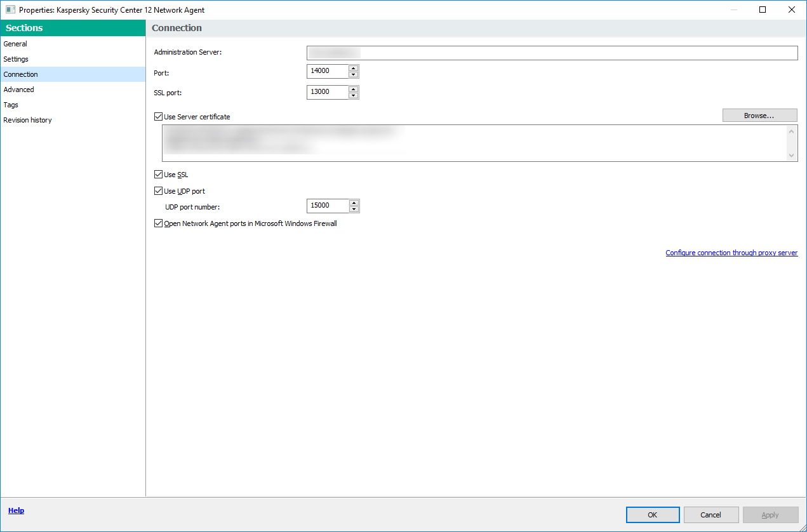Close the Properties window
Viewport: 807px width, 532px height.
(792, 10)
